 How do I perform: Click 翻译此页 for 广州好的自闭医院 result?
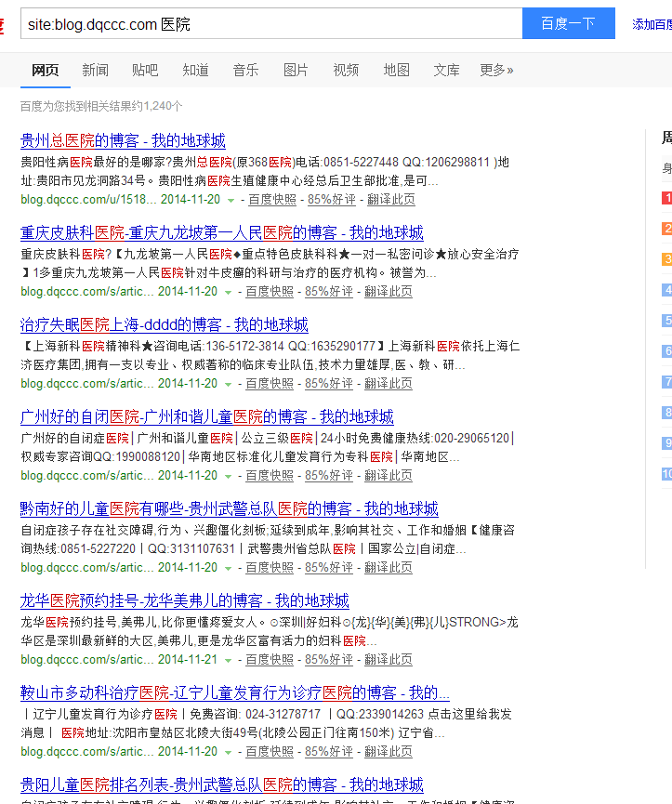pyautogui.click(x=389, y=475)
